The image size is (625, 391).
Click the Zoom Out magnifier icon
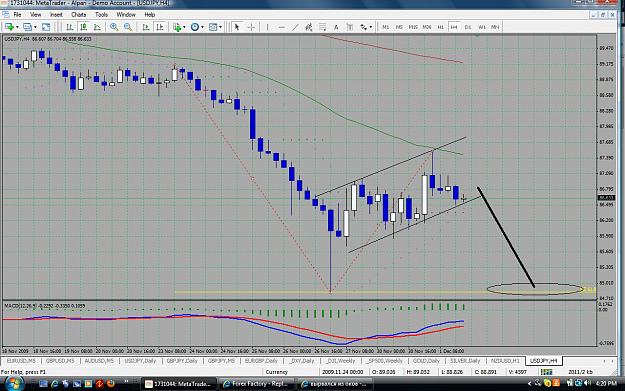coord(128,27)
